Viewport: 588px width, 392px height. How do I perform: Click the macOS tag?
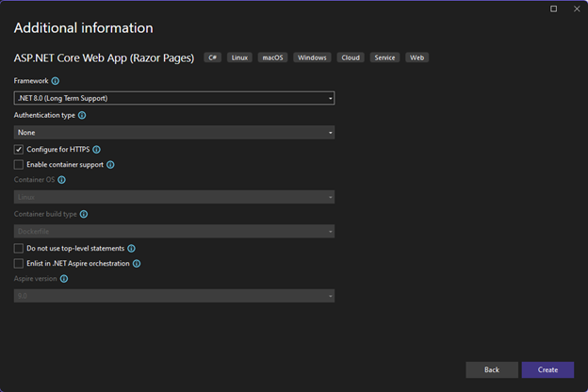click(272, 57)
